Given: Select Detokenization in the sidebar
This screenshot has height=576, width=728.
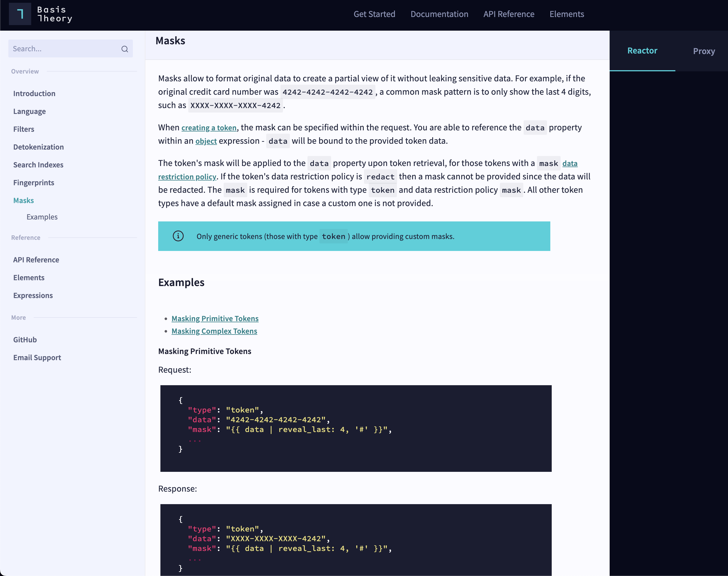Looking at the screenshot, I should point(38,147).
